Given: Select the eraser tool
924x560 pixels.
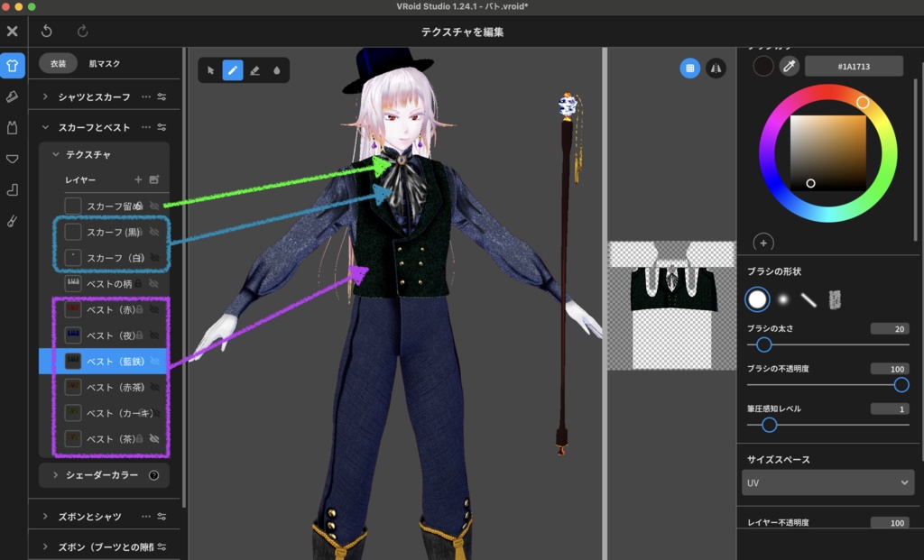Looking at the screenshot, I should click(255, 69).
